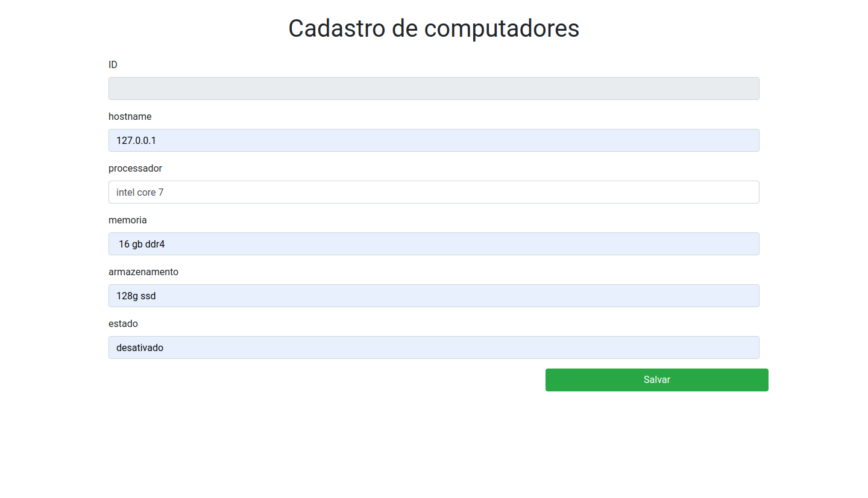Click the Salvar button to save the form
The height and width of the screenshot is (498, 868).
click(656, 379)
